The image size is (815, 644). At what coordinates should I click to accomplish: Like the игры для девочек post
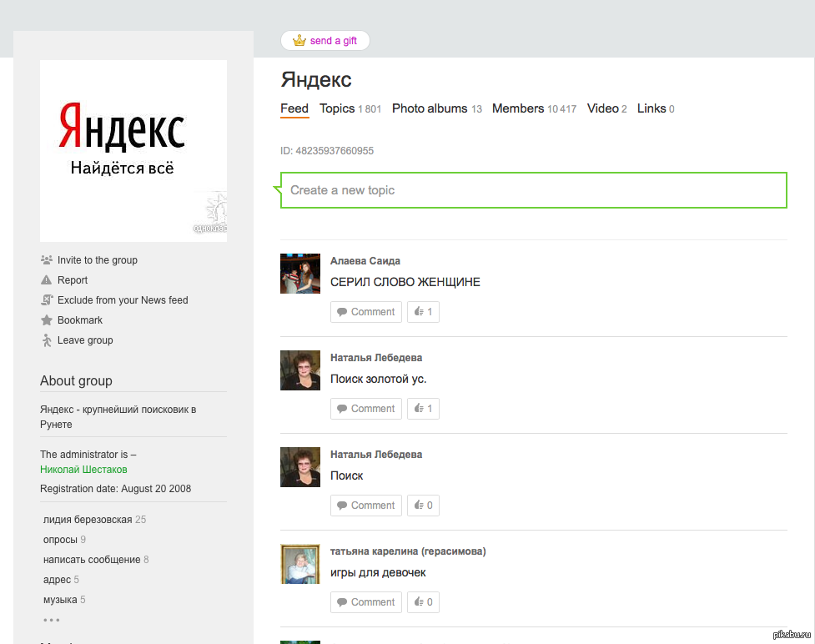pyautogui.click(x=423, y=602)
